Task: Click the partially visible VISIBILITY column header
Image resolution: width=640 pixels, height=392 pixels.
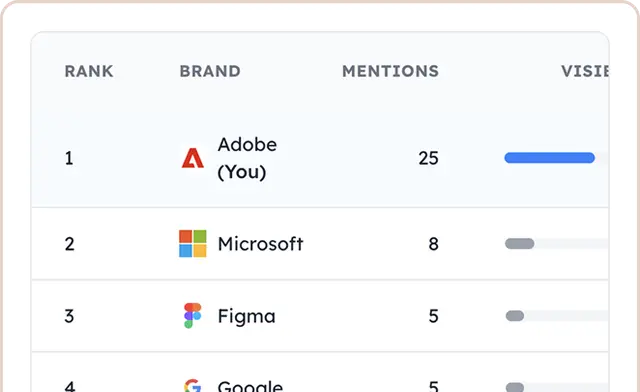Action: coord(585,71)
